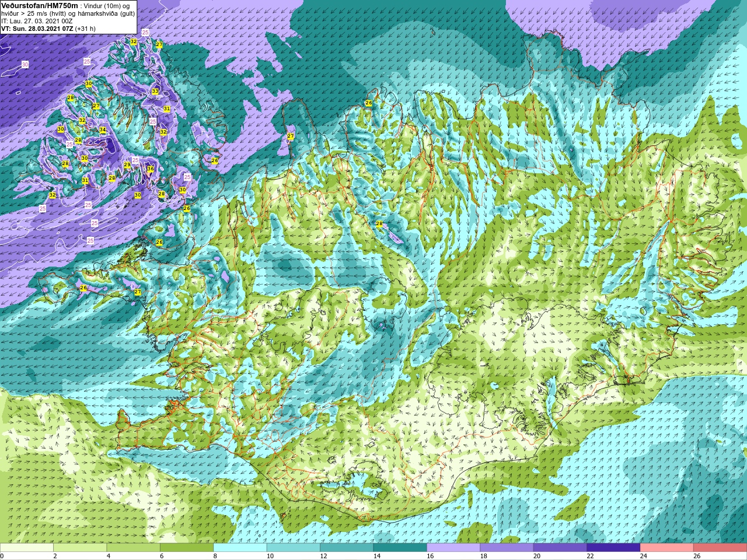
Task: Click the Veðurstofan/HM750m title text
Action: pos(40,5)
